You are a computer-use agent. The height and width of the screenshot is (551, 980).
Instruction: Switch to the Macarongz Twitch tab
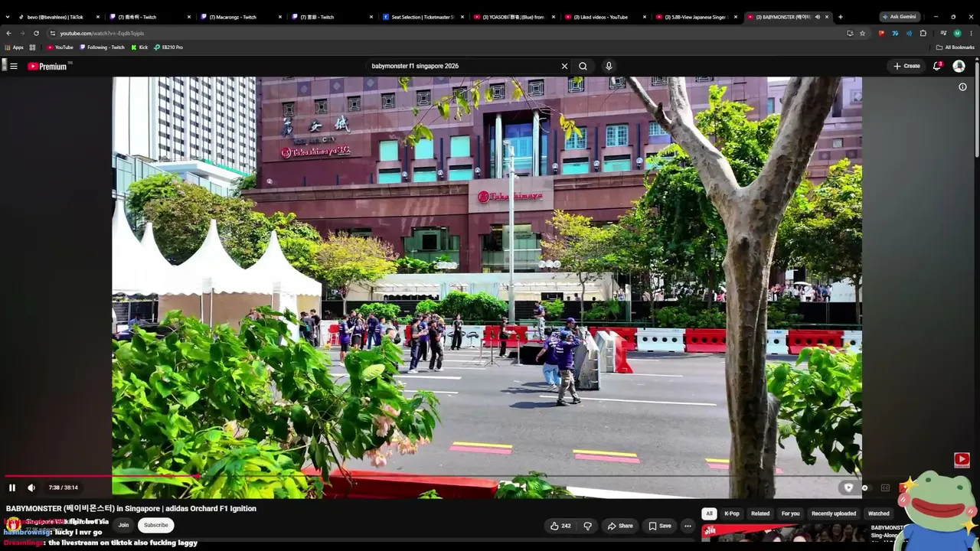[x=241, y=17]
